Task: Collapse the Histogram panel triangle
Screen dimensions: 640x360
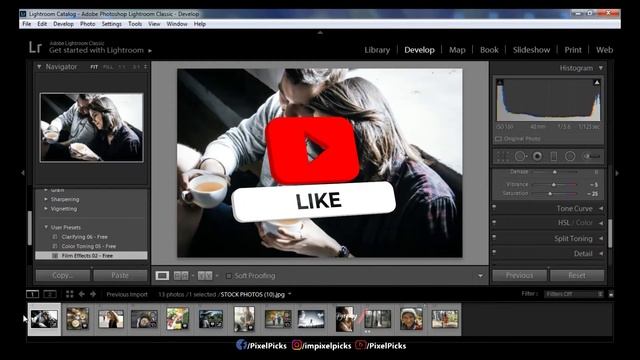Action: pos(601,68)
